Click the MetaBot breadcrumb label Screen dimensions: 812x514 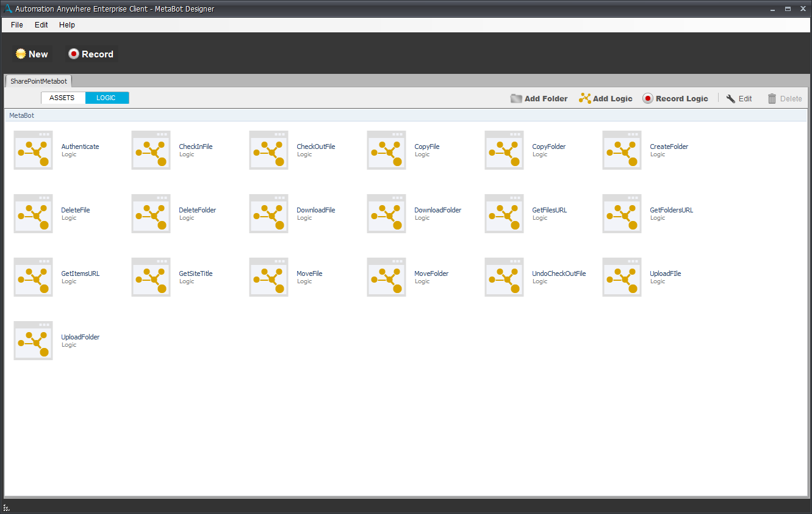(22, 115)
